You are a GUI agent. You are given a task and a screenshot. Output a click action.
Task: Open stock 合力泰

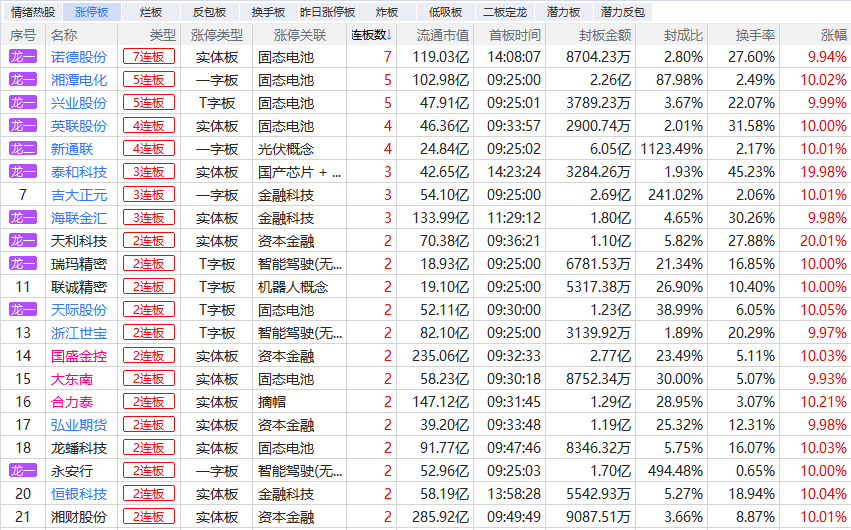(x=72, y=402)
